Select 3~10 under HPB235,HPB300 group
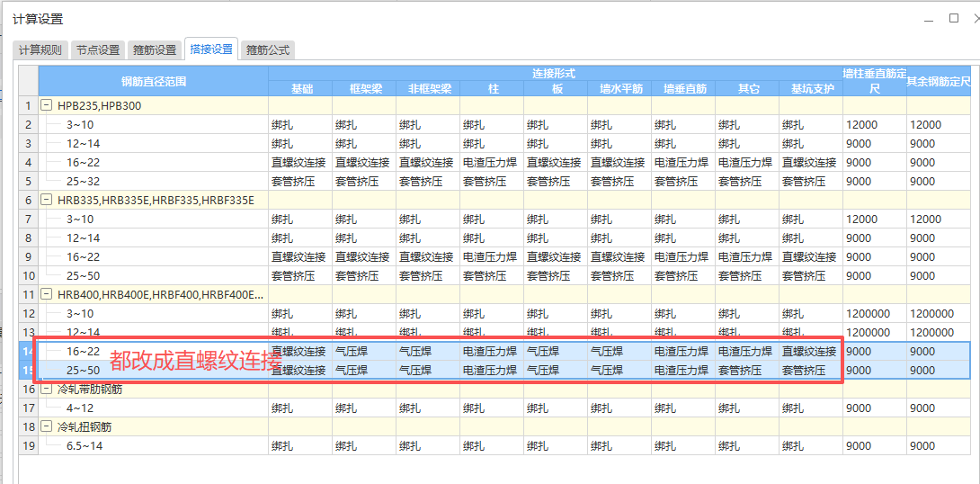The image size is (980, 484). click(x=154, y=124)
